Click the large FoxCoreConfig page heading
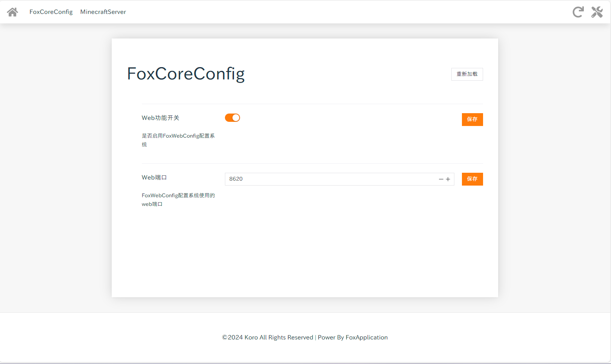Screen dimensions: 611x364 186,74
